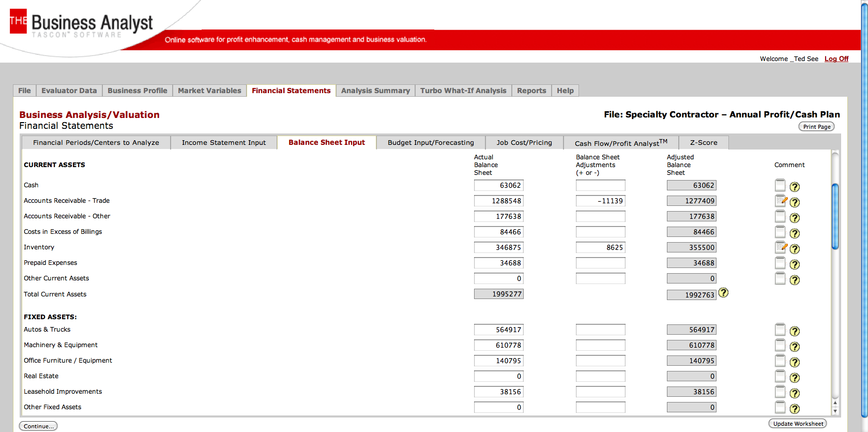
Task: Go to the Evaluator Data tab
Action: coord(69,91)
